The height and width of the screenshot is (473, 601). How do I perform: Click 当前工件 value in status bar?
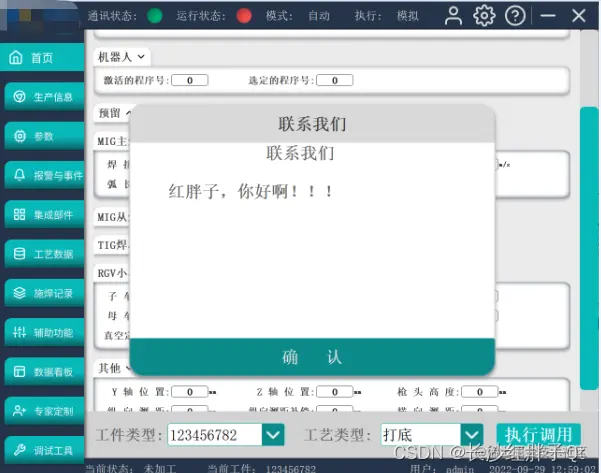pyautogui.click(x=291, y=468)
